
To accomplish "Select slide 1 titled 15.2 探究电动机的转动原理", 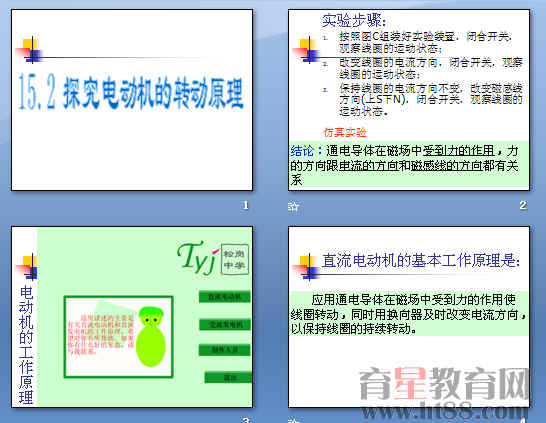I will [132, 100].
